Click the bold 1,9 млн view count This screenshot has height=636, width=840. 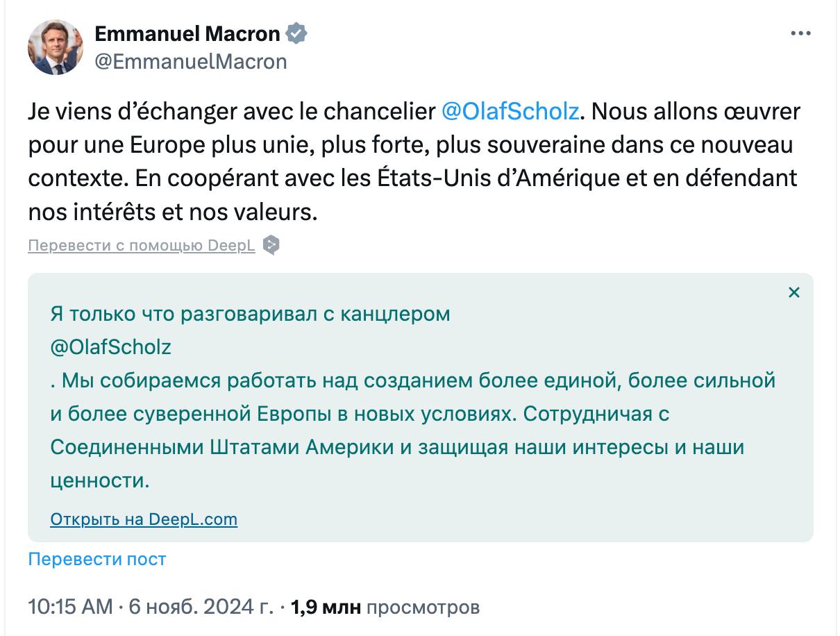click(x=326, y=608)
